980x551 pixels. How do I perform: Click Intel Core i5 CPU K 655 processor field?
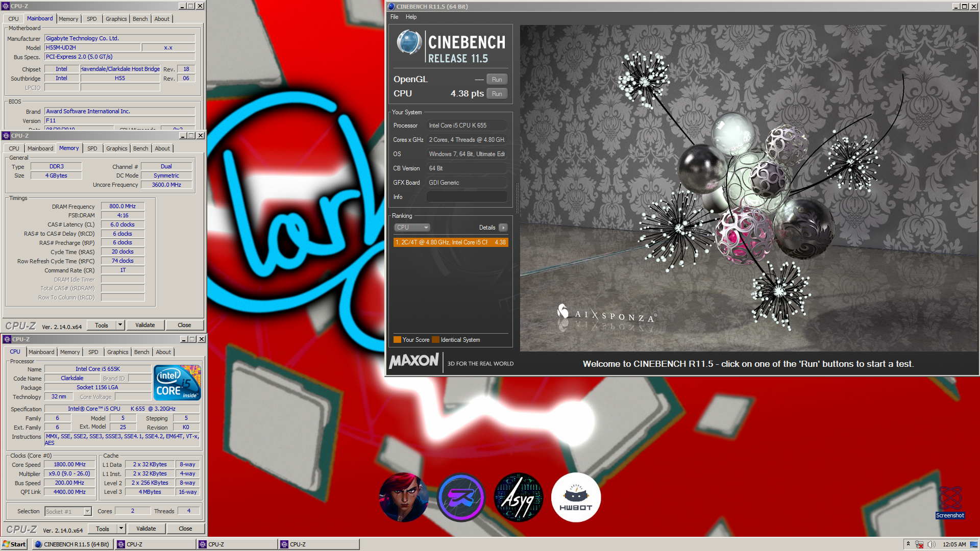click(x=467, y=126)
